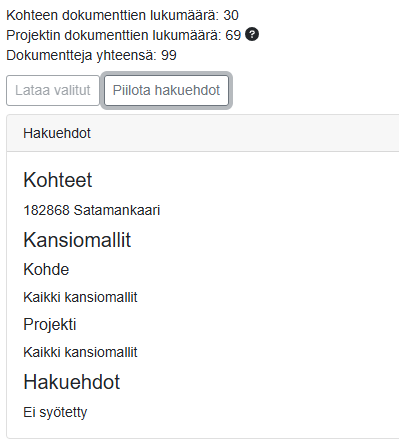Click Kaikki kansiomallit under Kohde
Viewport: 399px width, 443px height.
[80, 297]
